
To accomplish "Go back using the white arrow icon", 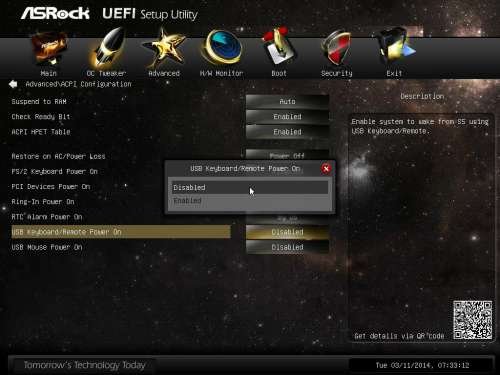I will click(x=13, y=84).
